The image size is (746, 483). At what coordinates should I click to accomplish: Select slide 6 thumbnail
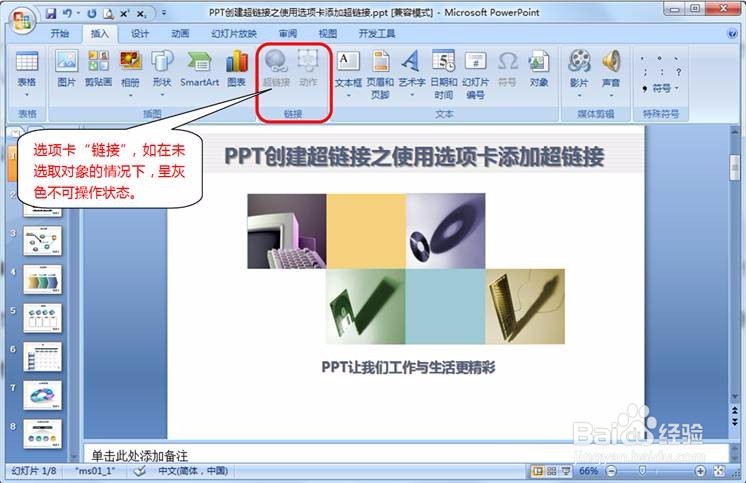point(42,356)
